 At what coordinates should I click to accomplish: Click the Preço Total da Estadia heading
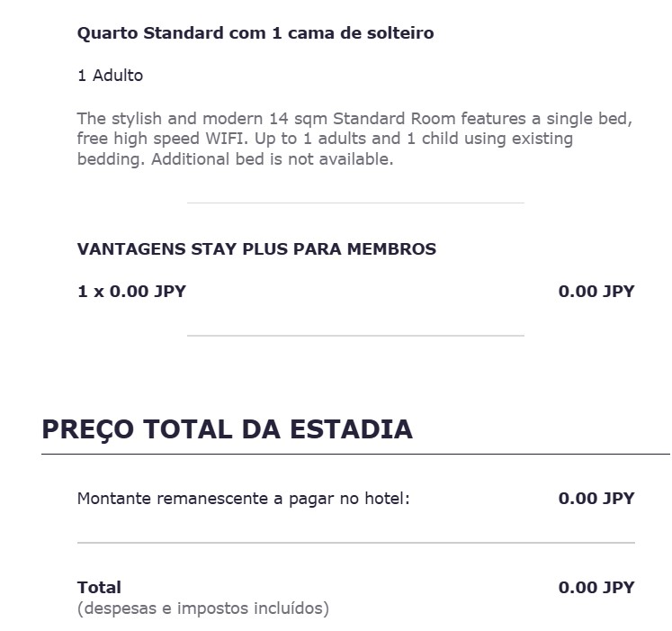pos(227,429)
